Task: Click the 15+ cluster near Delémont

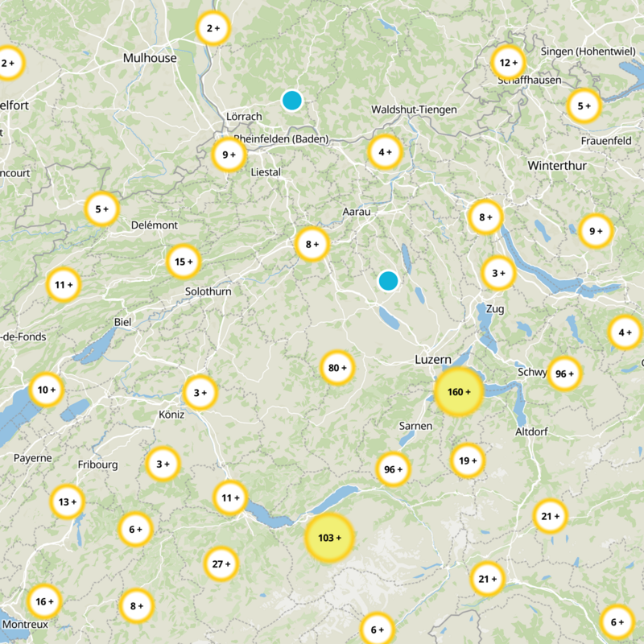Action: click(184, 261)
